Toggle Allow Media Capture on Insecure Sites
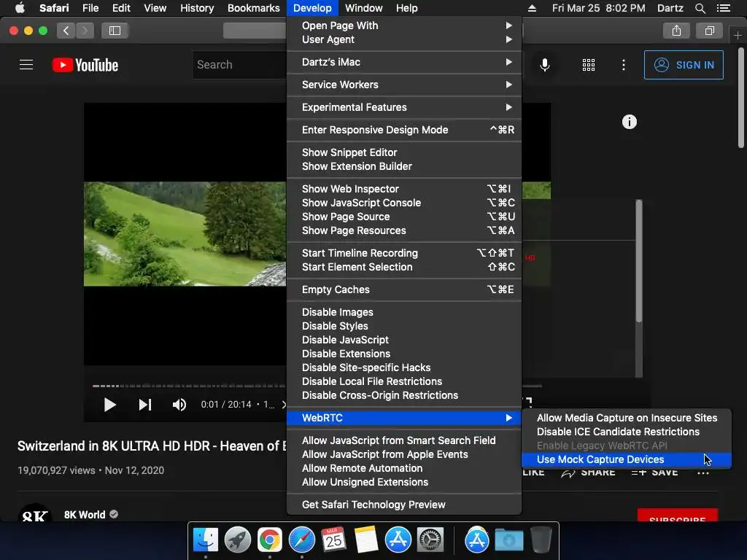 pos(627,418)
